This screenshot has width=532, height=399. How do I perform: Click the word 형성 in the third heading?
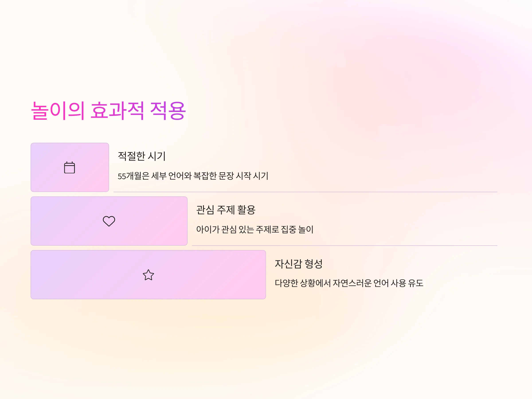pos(313,264)
